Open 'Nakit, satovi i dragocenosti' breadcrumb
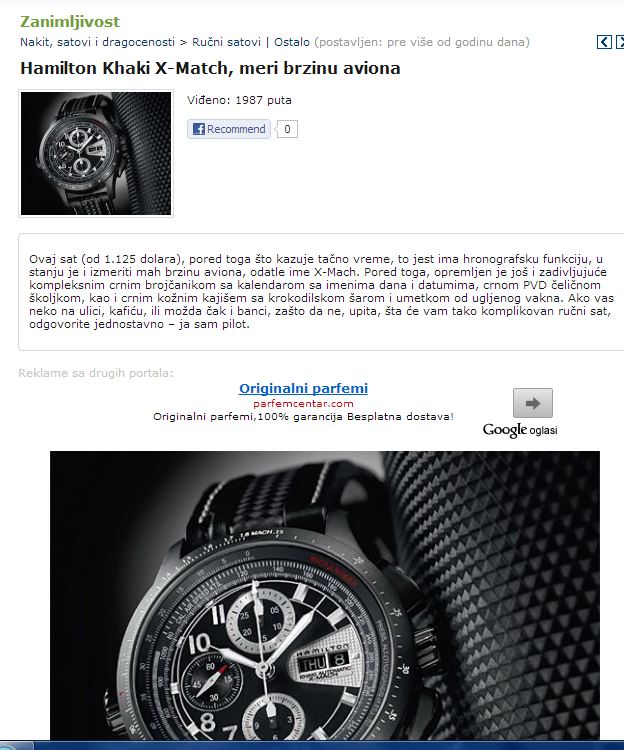The height and width of the screenshot is (750, 624). tap(97, 42)
